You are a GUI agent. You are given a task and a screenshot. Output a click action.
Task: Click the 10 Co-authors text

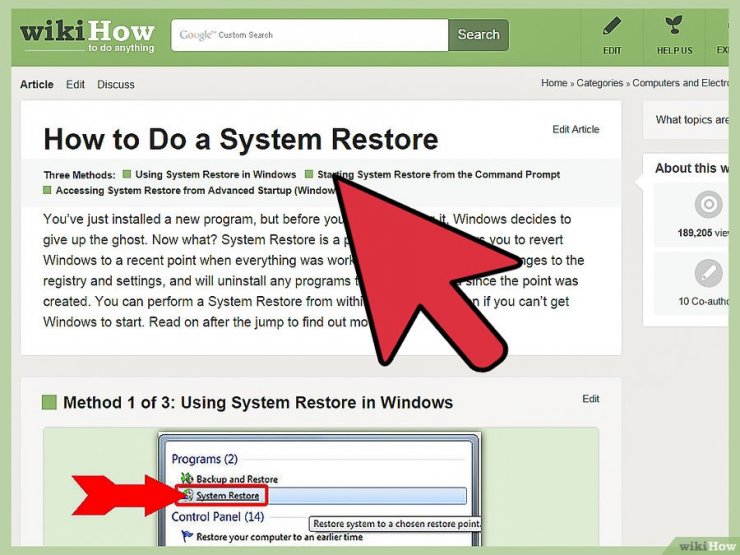[703, 301]
